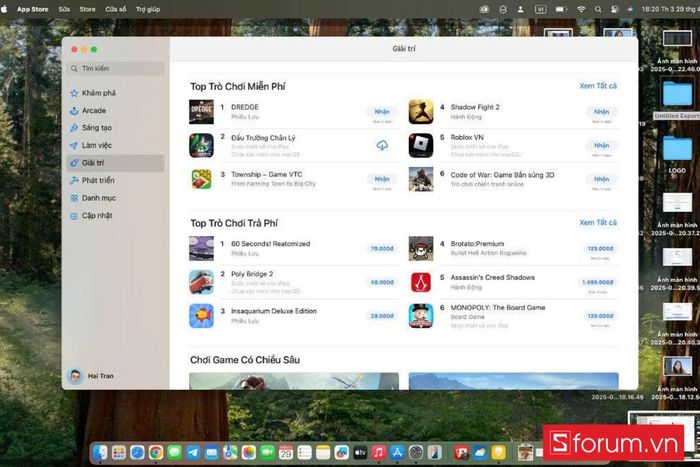Open the Store menu
The width and height of the screenshot is (700, 467).
(x=88, y=9)
